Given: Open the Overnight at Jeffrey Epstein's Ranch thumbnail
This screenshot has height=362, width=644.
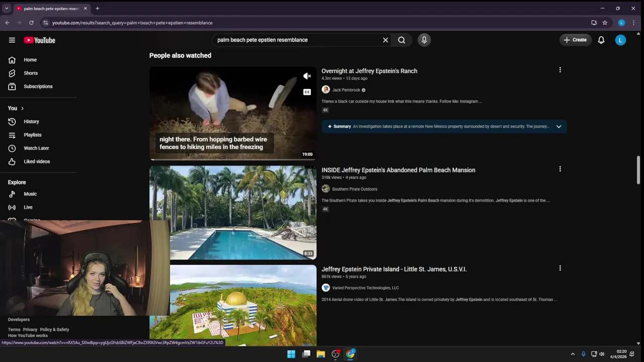Looking at the screenshot, I should (x=233, y=114).
